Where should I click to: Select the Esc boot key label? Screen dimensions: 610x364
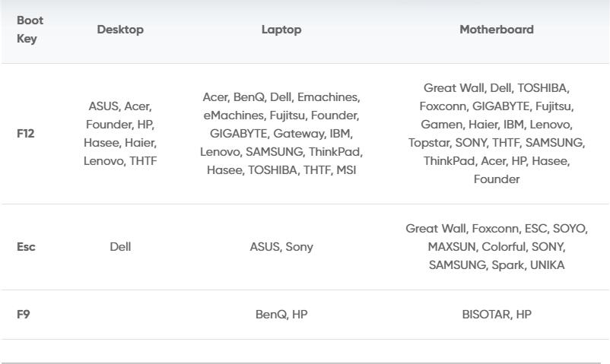(26, 247)
